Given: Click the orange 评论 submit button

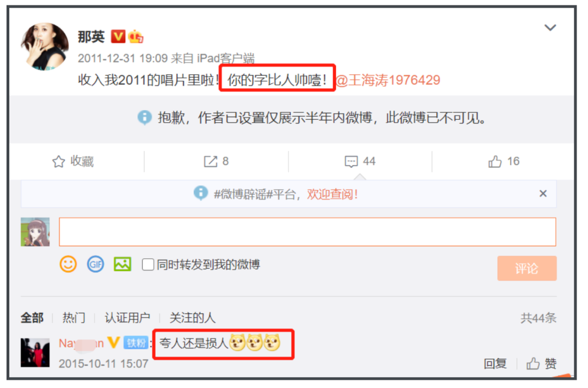Looking at the screenshot, I should click(527, 268).
